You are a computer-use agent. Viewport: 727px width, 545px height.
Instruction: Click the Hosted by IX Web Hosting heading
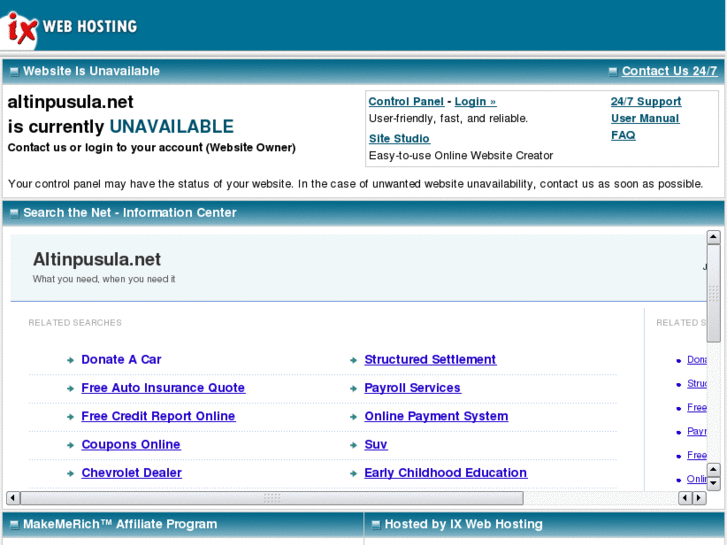pyautogui.click(x=464, y=524)
